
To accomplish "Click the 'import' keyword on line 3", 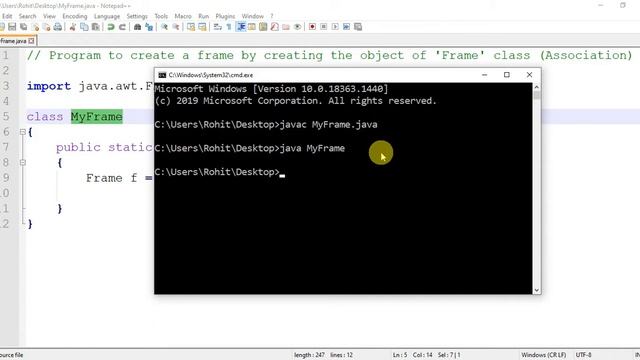I will [x=49, y=86].
